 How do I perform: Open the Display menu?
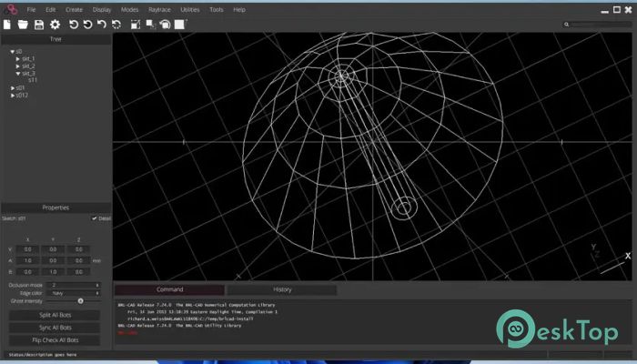[x=102, y=9]
